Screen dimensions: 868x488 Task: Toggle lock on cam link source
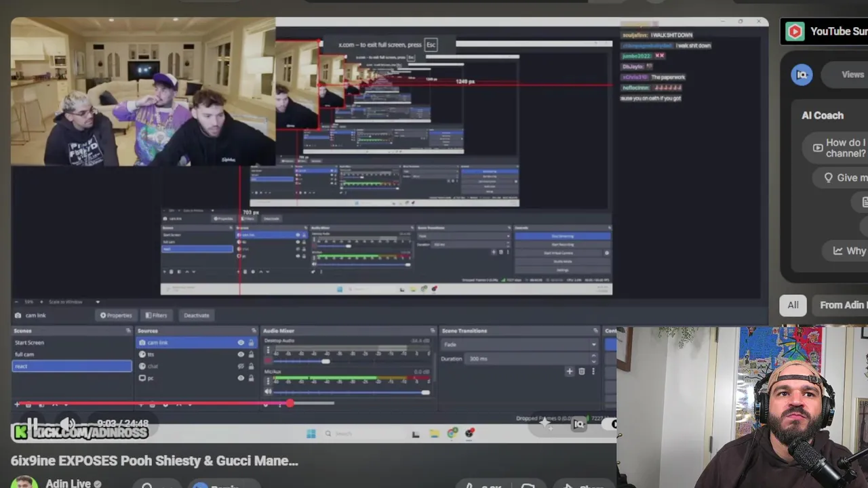pyautogui.click(x=251, y=343)
